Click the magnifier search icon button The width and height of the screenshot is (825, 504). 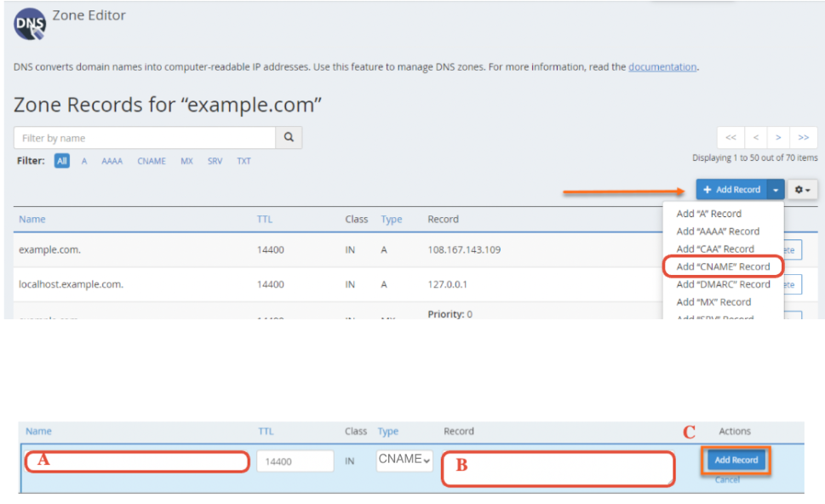pos(289,137)
